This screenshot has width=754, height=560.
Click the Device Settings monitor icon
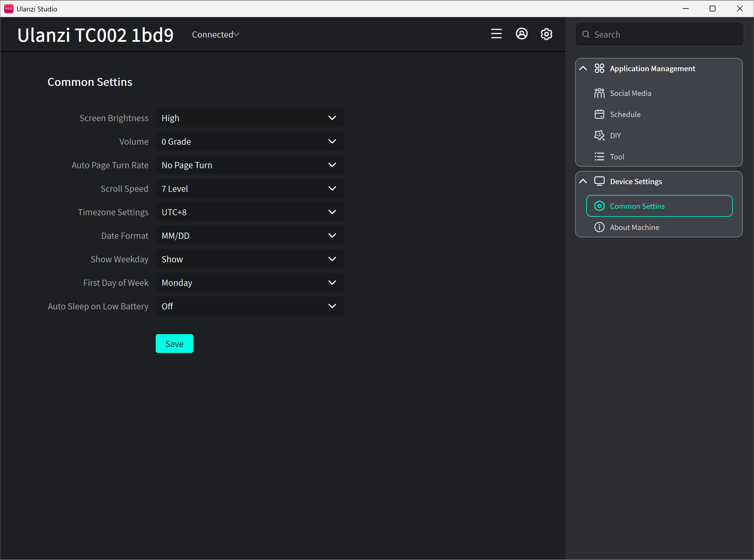pos(599,181)
